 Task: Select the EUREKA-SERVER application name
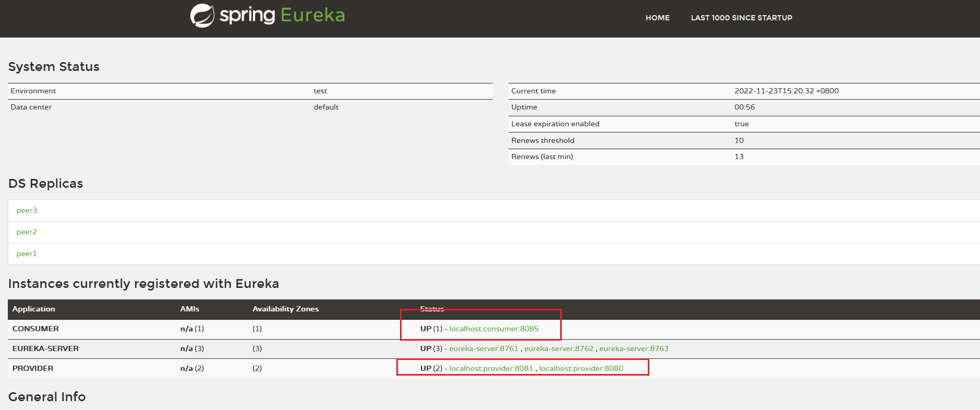[x=45, y=348]
